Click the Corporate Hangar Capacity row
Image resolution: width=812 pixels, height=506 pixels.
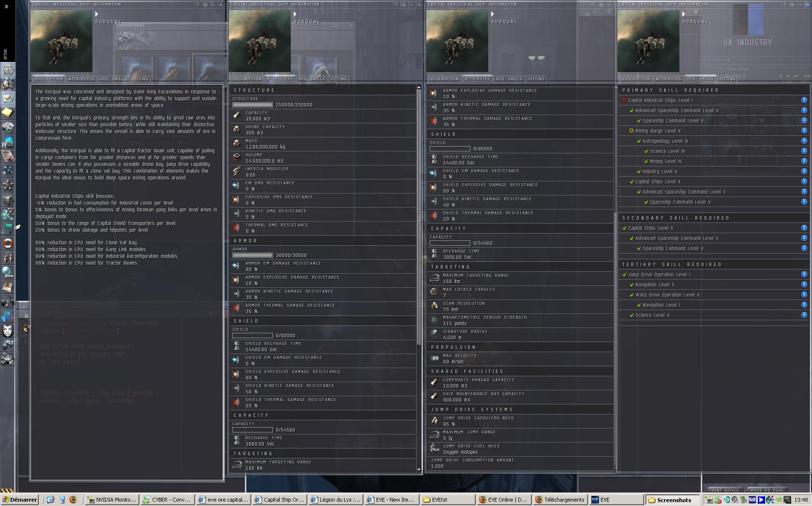pyautogui.click(x=520, y=383)
